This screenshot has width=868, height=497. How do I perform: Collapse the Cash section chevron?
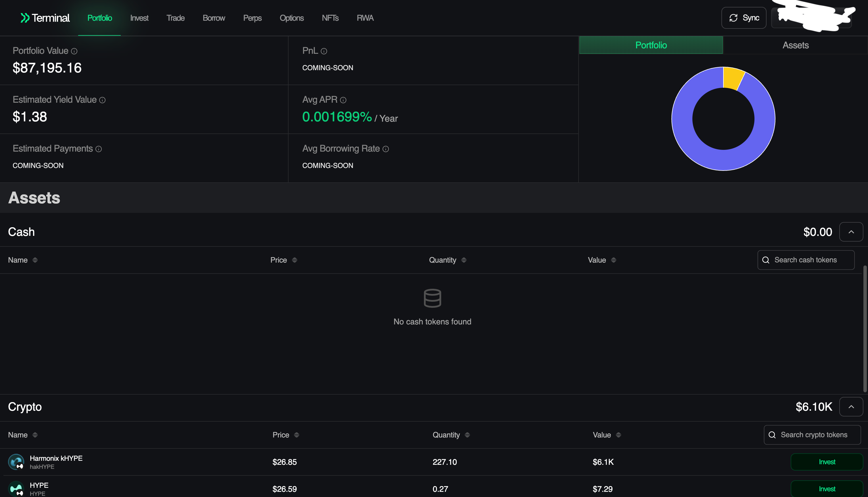click(851, 232)
